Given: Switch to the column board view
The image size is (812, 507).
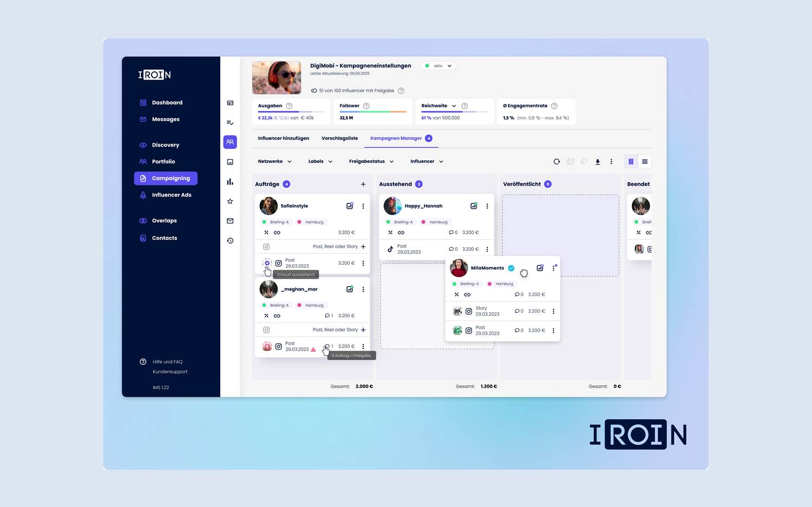Looking at the screenshot, I should [631, 162].
